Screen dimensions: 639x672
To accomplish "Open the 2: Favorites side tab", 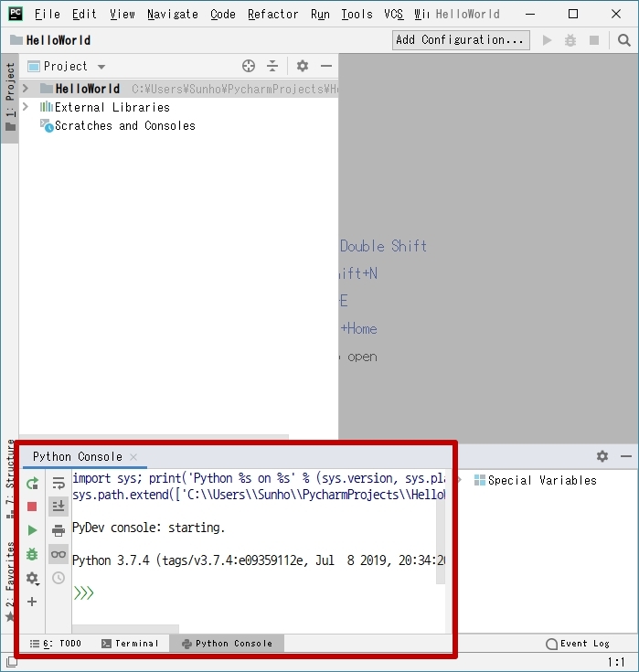I will pyautogui.click(x=10, y=581).
